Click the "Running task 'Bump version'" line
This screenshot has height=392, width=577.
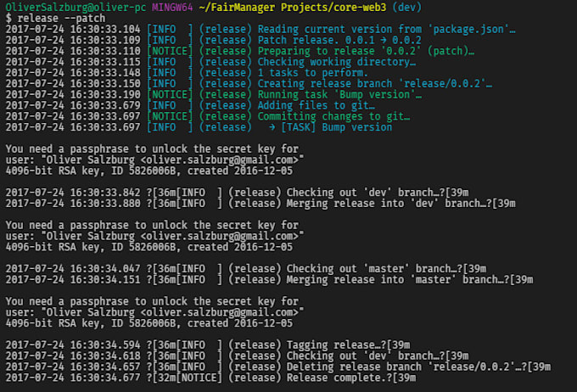(214, 94)
